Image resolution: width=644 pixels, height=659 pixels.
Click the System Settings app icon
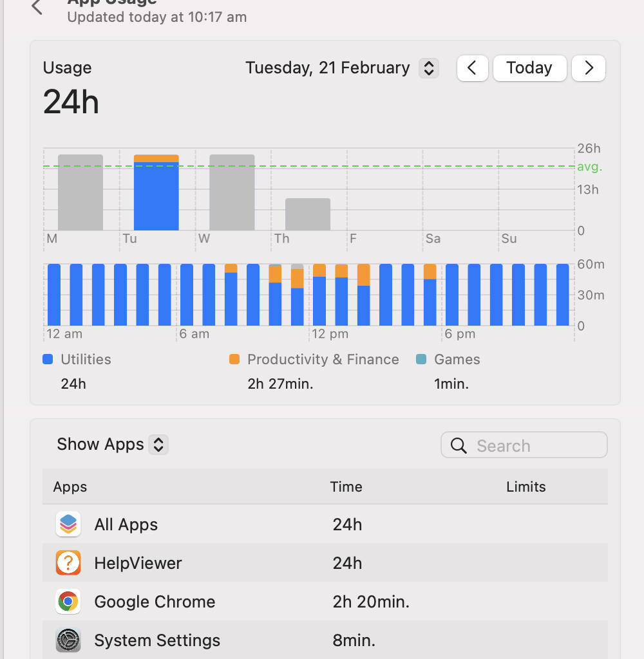coord(68,640)
